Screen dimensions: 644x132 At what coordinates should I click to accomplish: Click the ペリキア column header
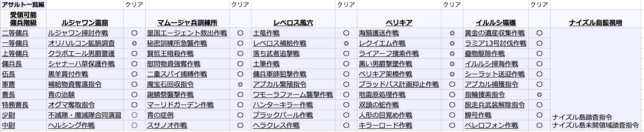tap(399, 23)
